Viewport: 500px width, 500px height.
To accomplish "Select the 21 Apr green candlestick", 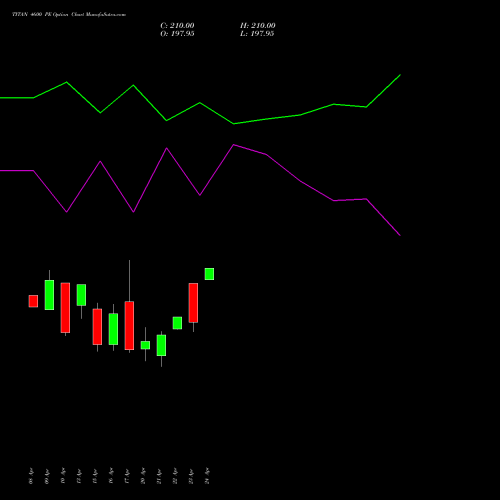I will (x=161, y=345).
